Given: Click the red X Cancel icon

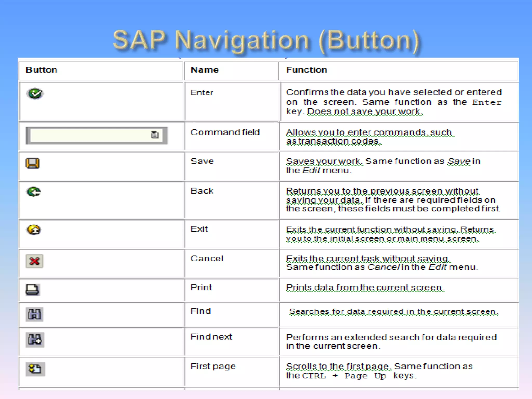Looking at the screenshot, I should pos(34,261).
